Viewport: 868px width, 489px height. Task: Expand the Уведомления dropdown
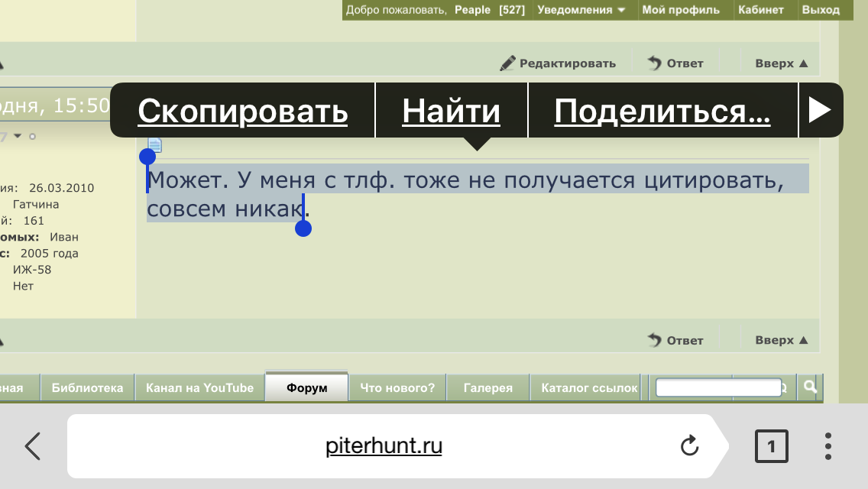point(581,10)
